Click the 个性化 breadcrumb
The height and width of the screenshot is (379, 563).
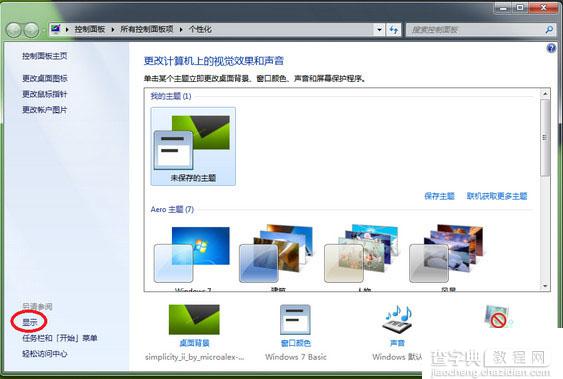click(200, 29)
